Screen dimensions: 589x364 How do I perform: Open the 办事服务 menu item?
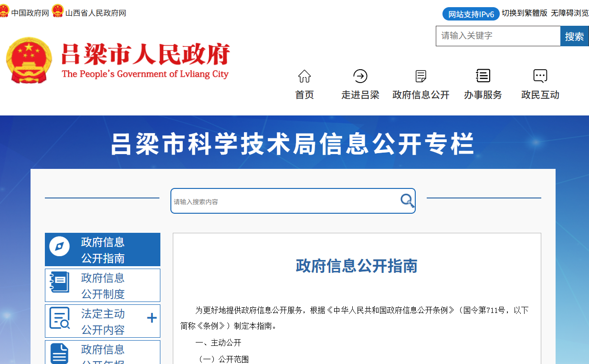point(483,95)
